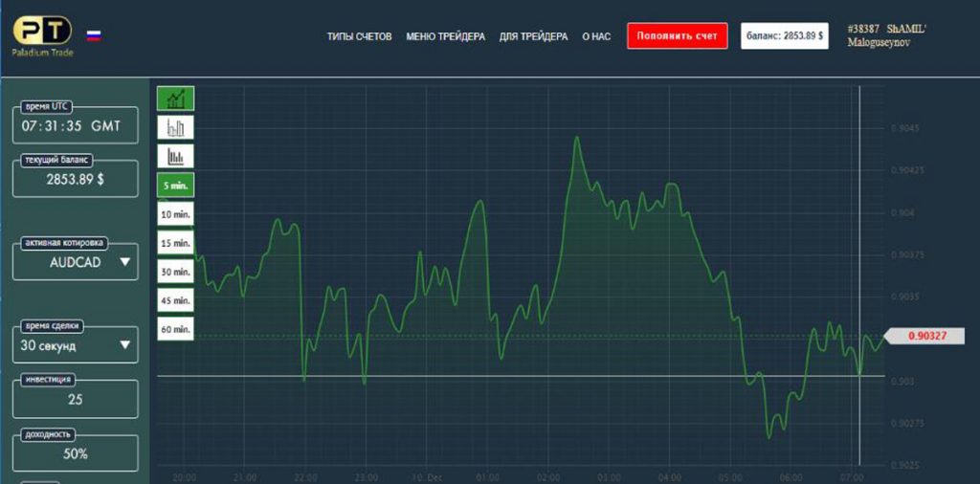Viewport: 980px width, 484px height.
Task: Select the area line chart type icon
Action: [x=175, y=98]
